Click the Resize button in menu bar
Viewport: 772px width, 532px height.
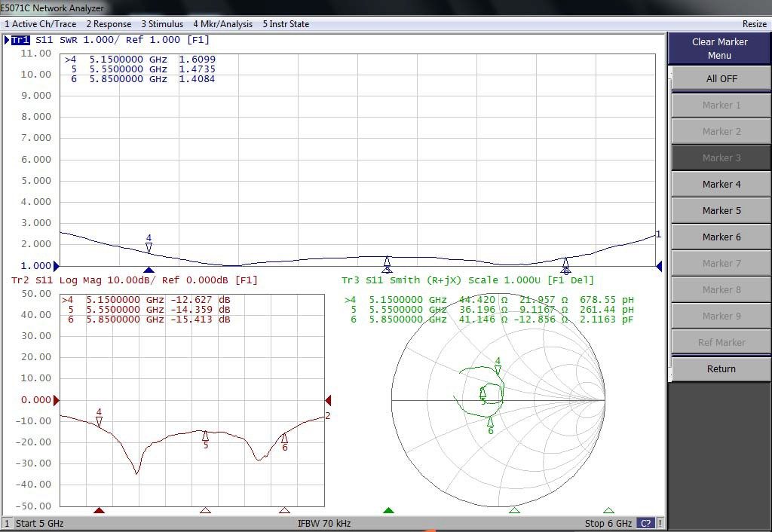754,24
